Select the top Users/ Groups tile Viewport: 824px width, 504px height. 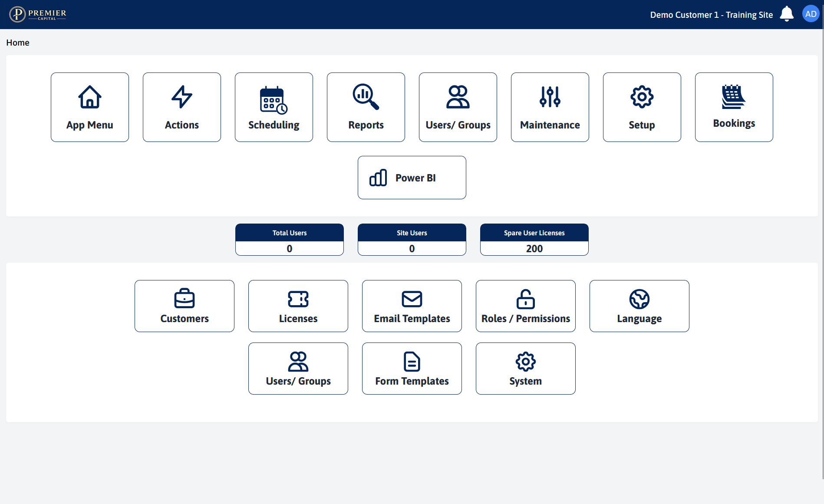(458, 107)
